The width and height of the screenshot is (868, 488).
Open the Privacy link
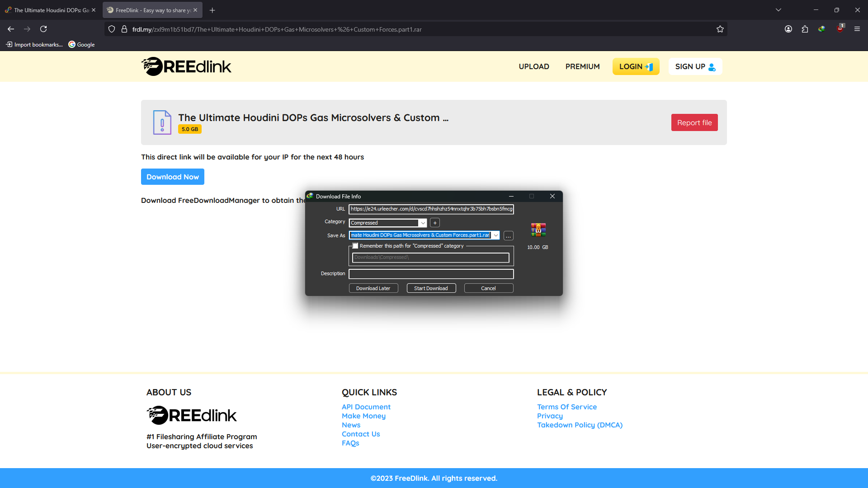click(550, 416)
